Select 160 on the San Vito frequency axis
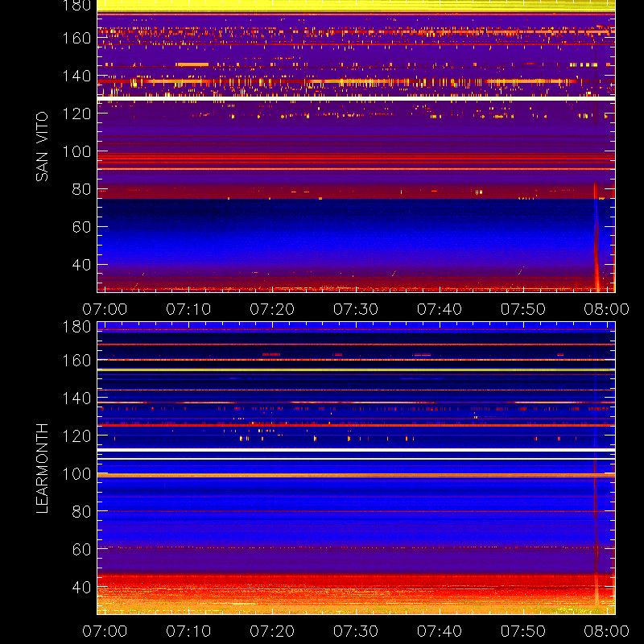644x644 pixels. 76,38
